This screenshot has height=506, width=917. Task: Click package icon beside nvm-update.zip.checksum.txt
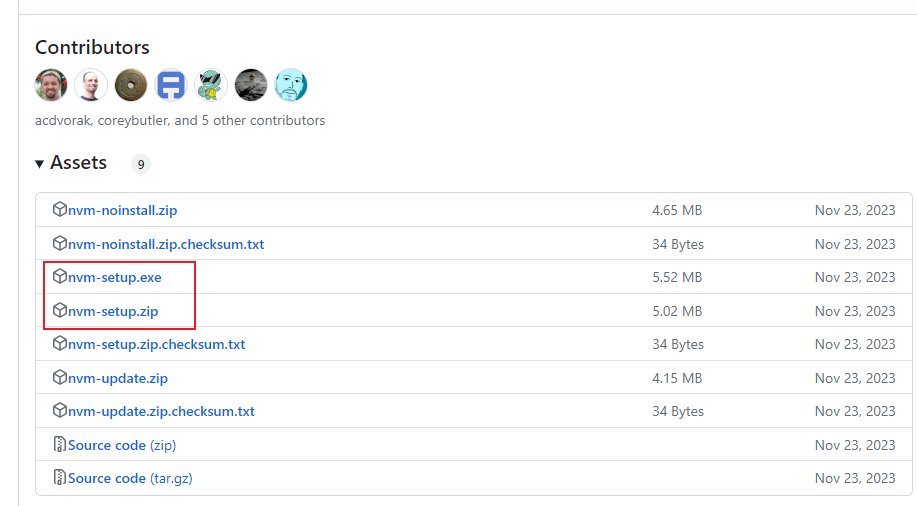click(60, 411)
